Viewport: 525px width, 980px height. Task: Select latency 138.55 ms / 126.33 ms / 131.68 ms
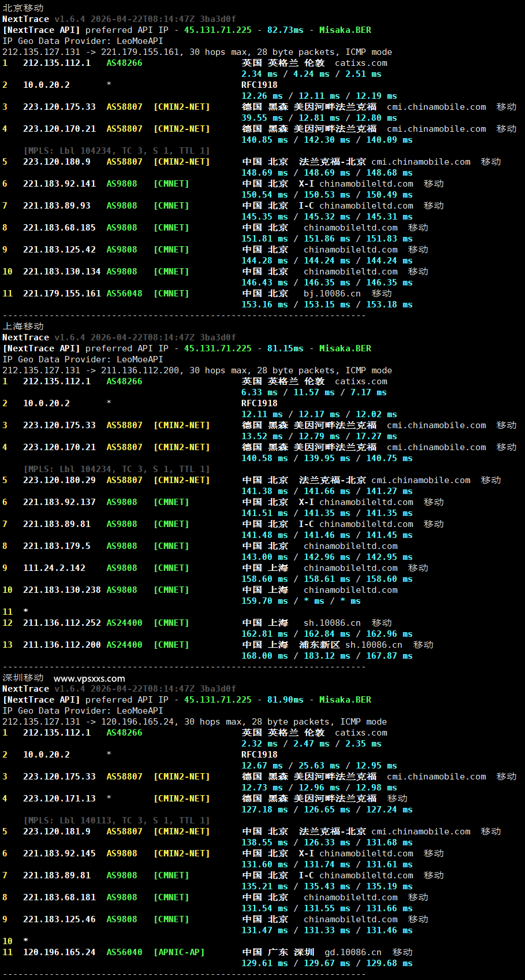[x=327, y=842]
